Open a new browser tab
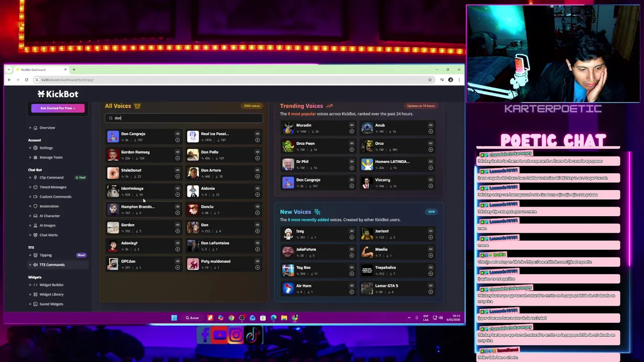This screenshot has height=362, width=644. point(73,69)
